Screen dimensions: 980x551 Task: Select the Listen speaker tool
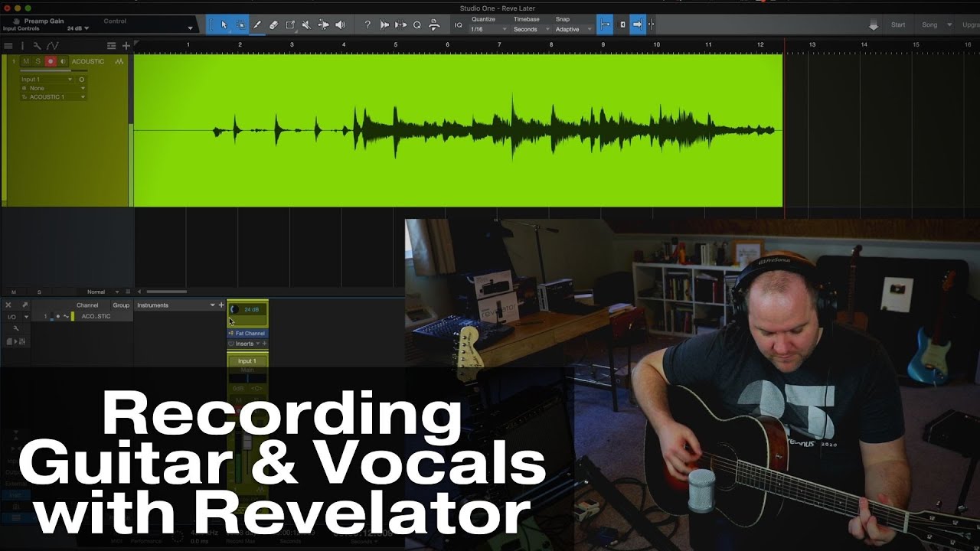340,24
